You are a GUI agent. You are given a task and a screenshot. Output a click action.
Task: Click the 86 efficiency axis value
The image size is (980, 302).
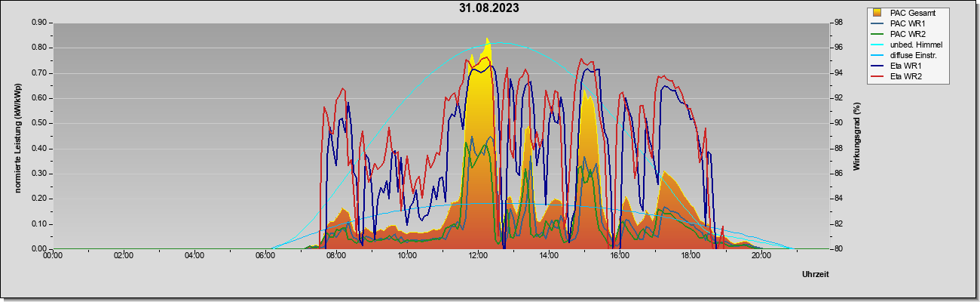[838, 174]
